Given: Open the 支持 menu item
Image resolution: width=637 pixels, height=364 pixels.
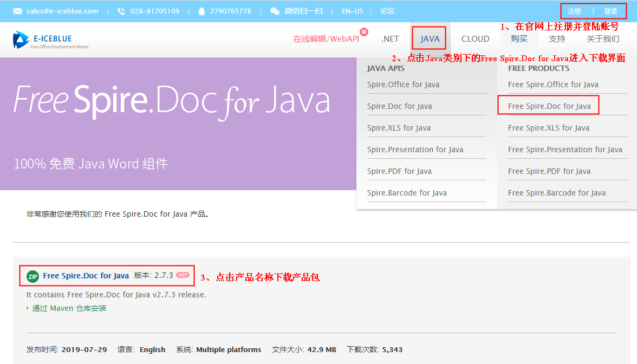Looking at the screenshot, I should click(556, 38).
